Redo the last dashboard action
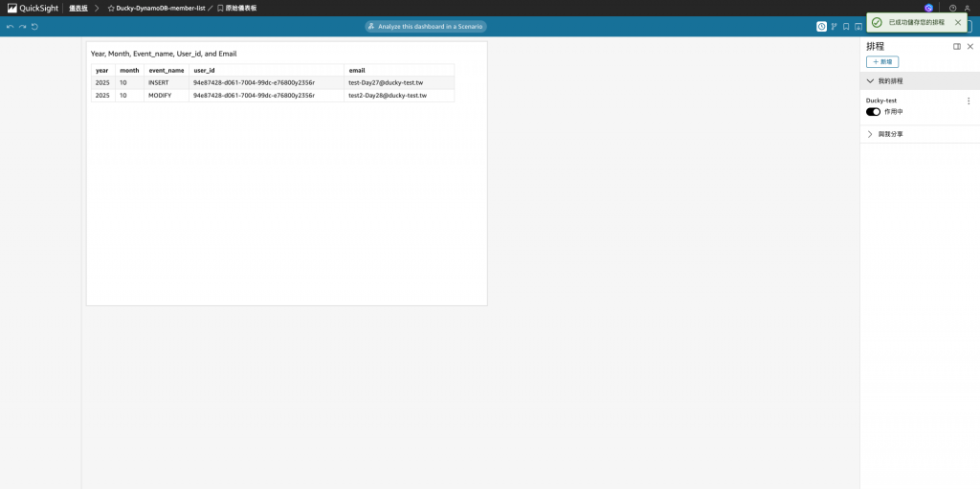This screenshot has height=489, width=980. (23, 27)
